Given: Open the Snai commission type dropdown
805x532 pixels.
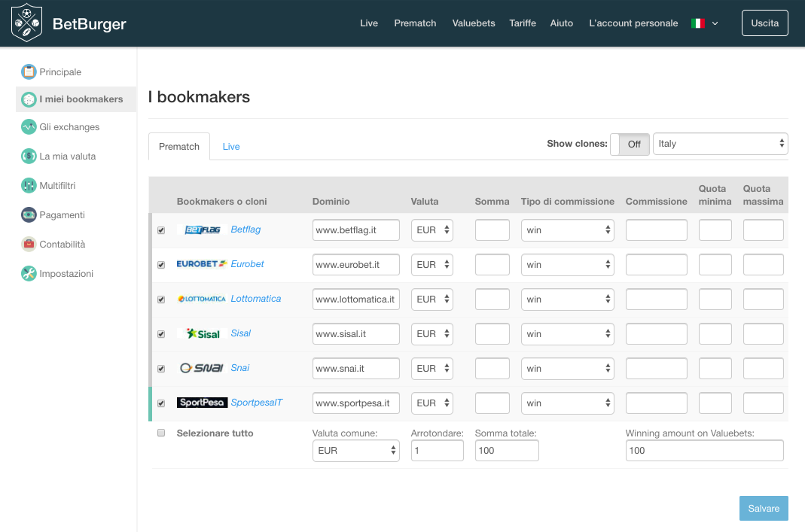Looking at the screenshot, I should tap(567, 369).
